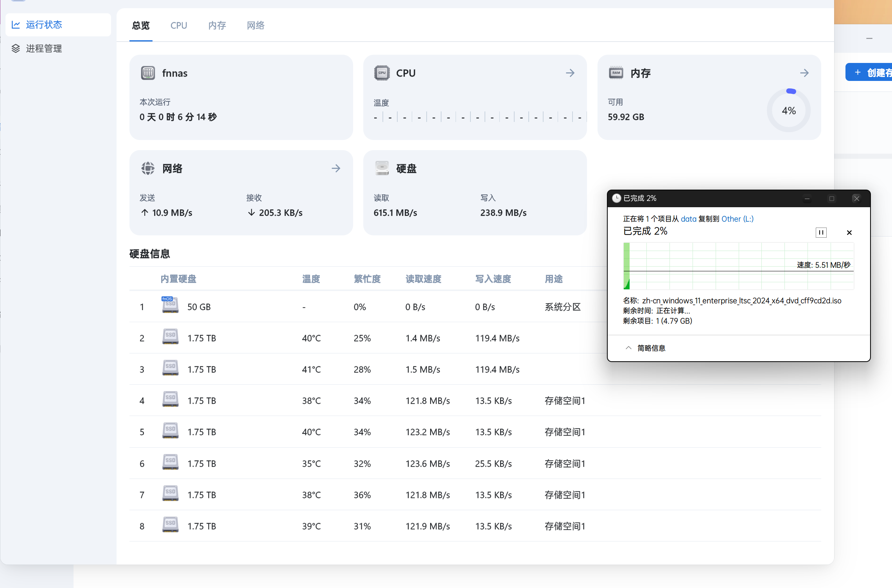Maximize the copy progress dialog
Screen dimensions: 892x588
pyautogui.click(x=832, y=199)
